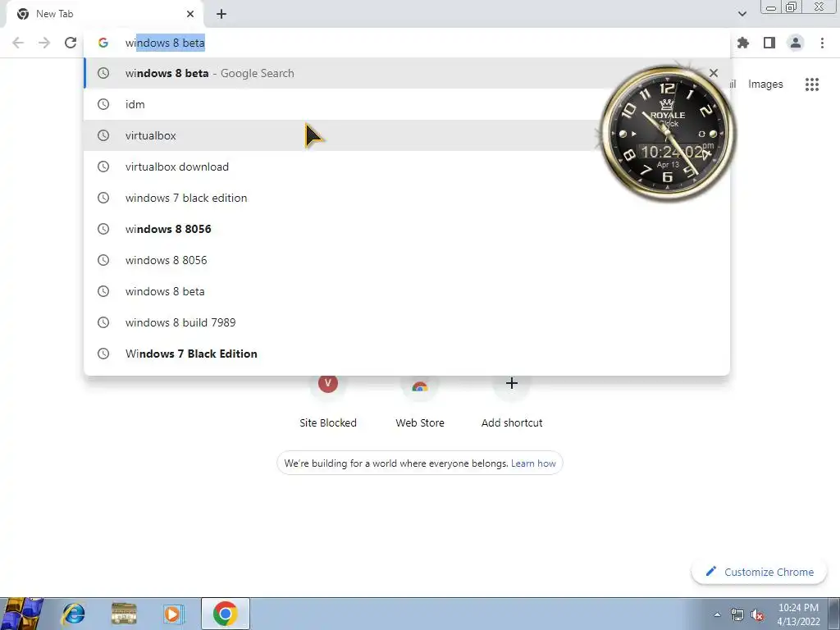Choose the bold 'windows 8 8056' suggestion
This screenshot has width=840, height=630.
(407, 229)
